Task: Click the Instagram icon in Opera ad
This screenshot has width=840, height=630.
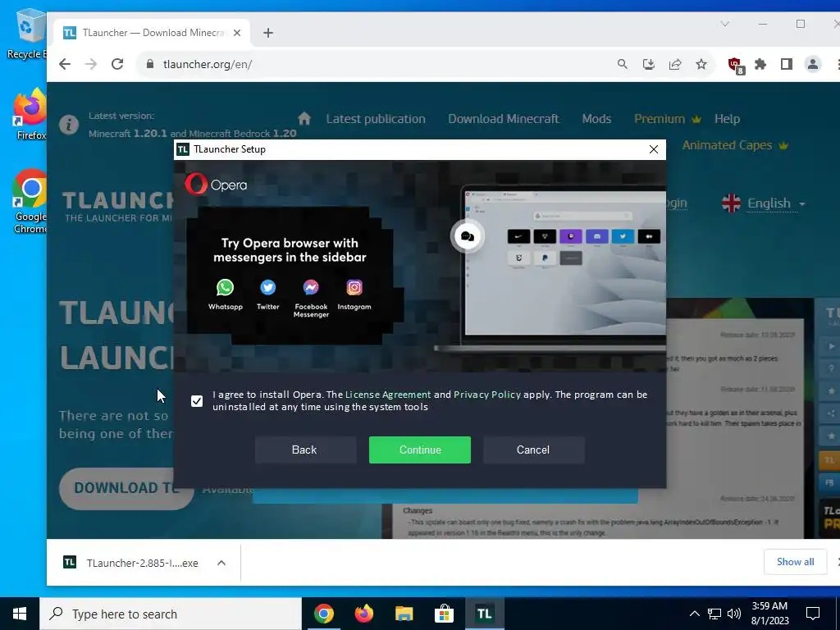Action: [x=354, y=288]
